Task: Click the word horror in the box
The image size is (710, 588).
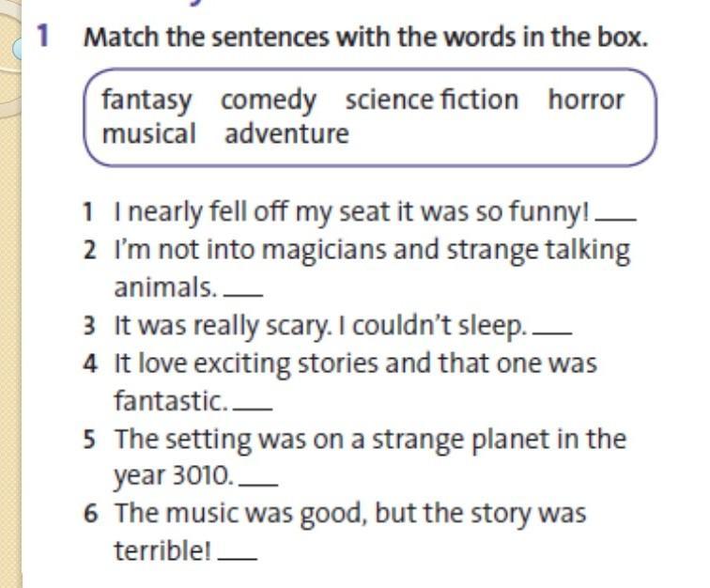Action: pos(586,99)
